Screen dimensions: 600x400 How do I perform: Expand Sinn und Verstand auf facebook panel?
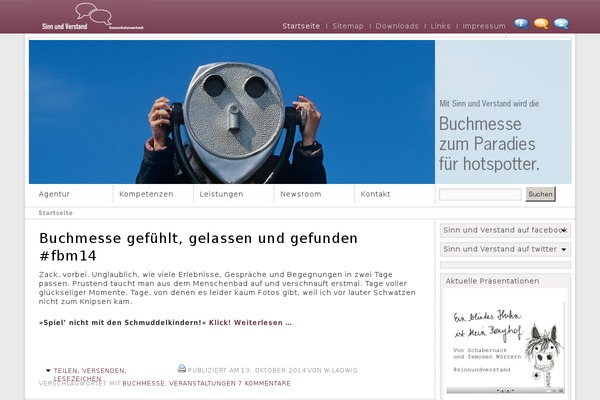tap(505, 230)
